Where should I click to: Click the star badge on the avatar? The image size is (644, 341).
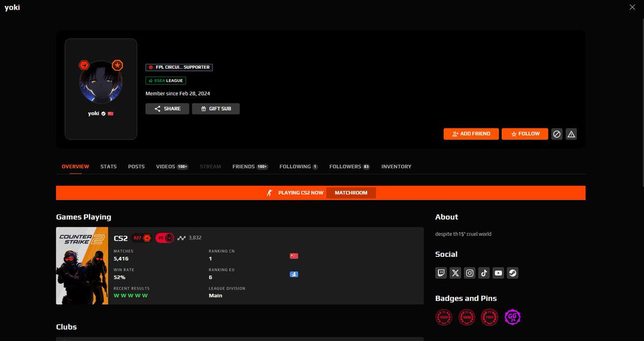tap(118, 65)
